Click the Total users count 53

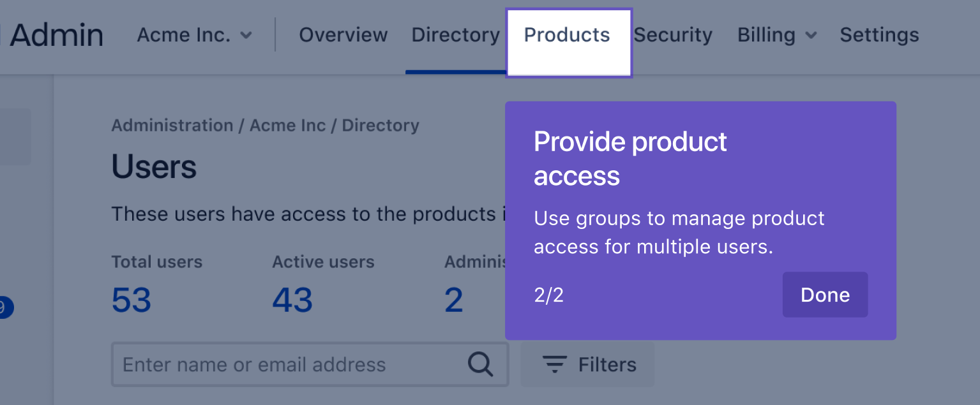[132, 300]
